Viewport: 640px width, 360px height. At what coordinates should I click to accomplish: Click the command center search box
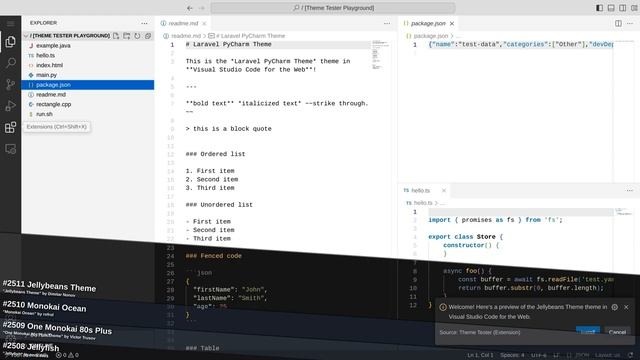point(333,8)
